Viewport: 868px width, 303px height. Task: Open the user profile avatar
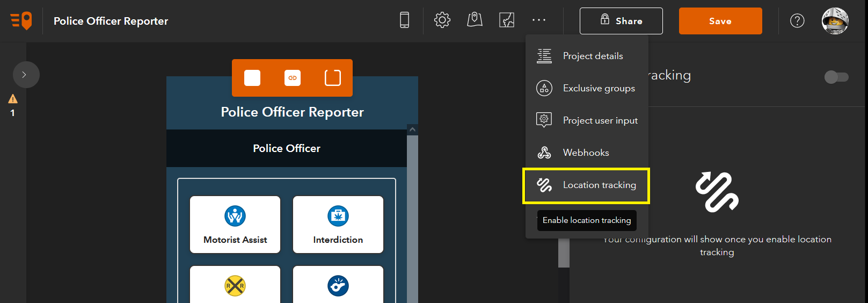coord(835,21)
